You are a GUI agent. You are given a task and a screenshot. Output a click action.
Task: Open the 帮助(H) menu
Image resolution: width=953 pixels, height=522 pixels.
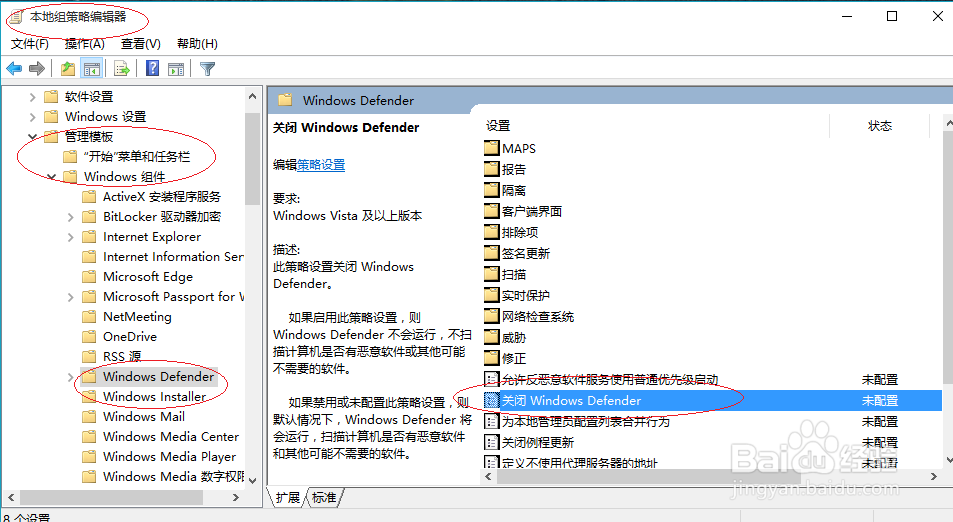tap(197, 44)
